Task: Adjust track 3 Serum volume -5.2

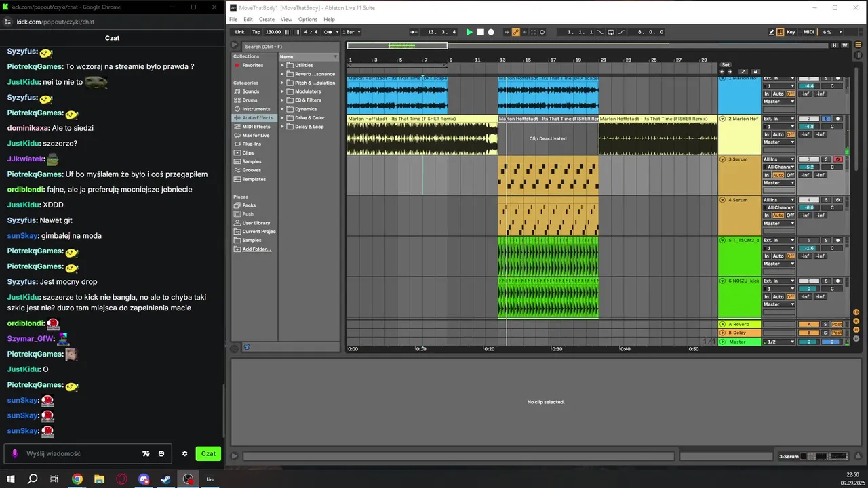Action: tap(808, 167)
